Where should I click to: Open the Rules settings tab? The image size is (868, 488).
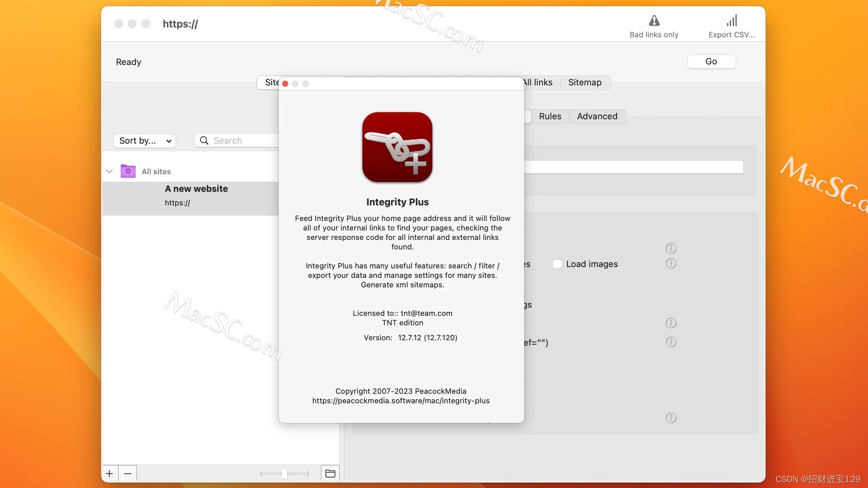tap(550, 116)
